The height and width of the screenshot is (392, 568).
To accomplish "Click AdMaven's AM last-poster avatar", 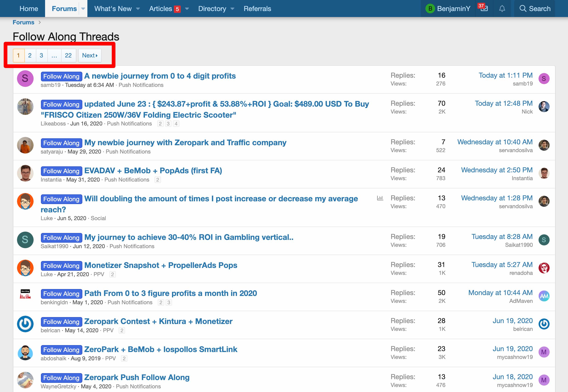I will (x=544, y=296).
